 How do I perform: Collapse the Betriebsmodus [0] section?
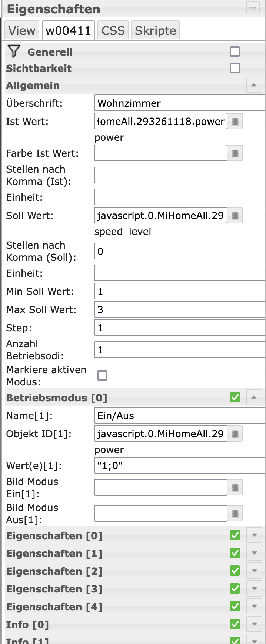pos(254,398)
